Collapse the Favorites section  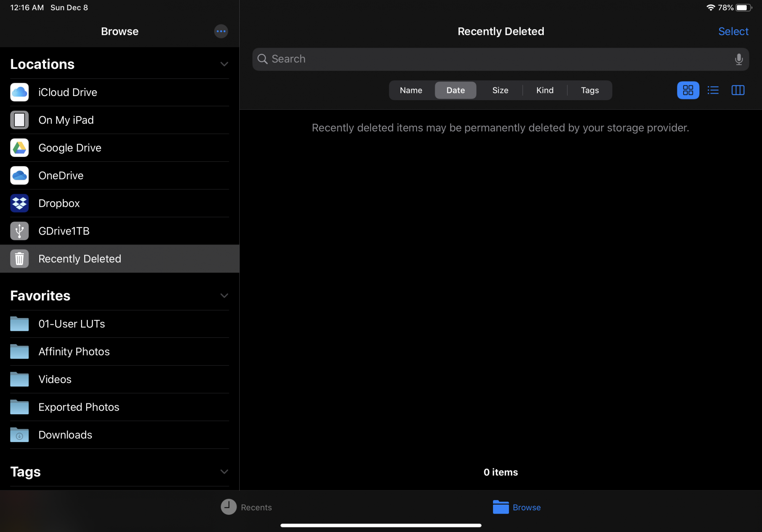click(x=224, y=296)
